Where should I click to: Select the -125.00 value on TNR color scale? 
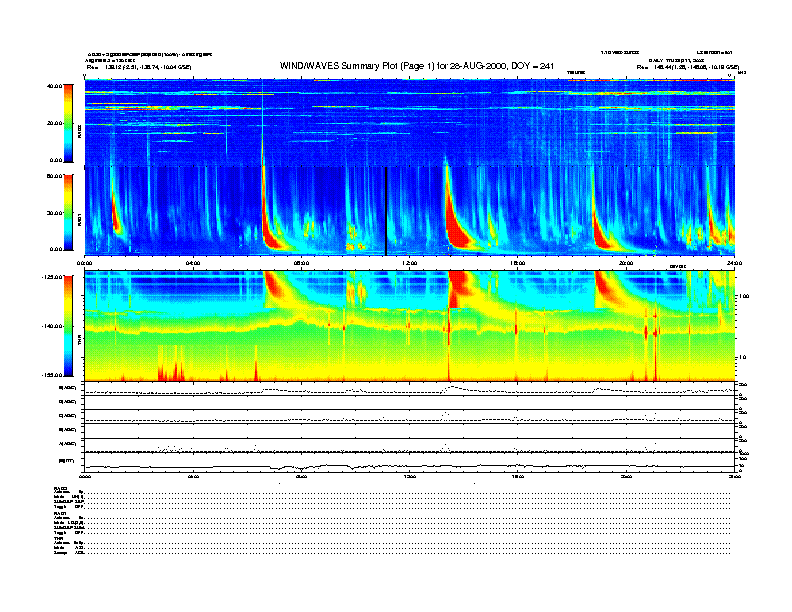click(x=52, y=277)
